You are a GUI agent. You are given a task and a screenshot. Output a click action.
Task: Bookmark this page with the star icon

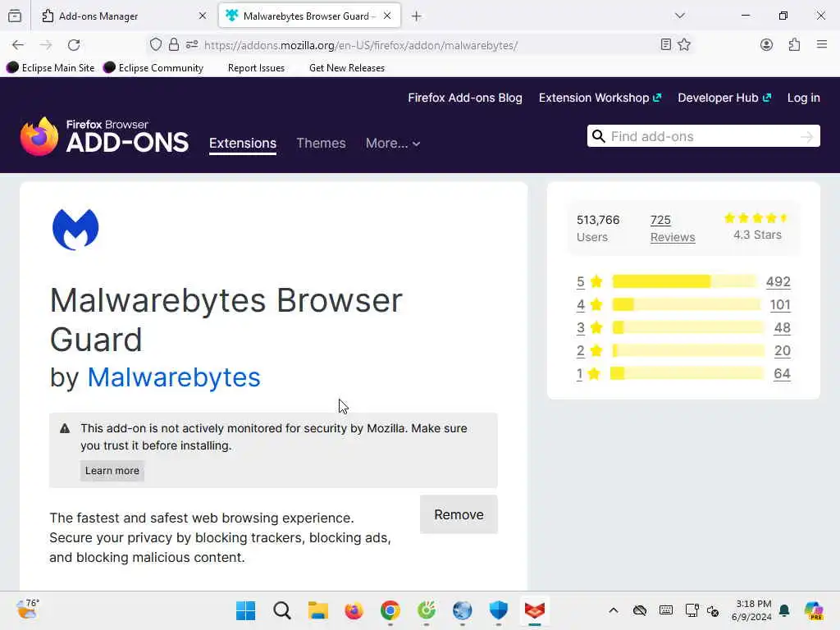point(684,45)
